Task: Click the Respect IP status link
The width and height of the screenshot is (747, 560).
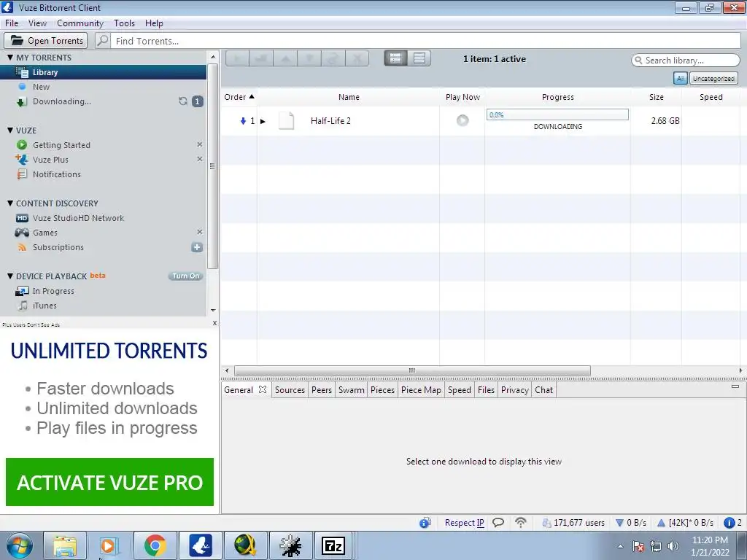Action: click(465, 523)
